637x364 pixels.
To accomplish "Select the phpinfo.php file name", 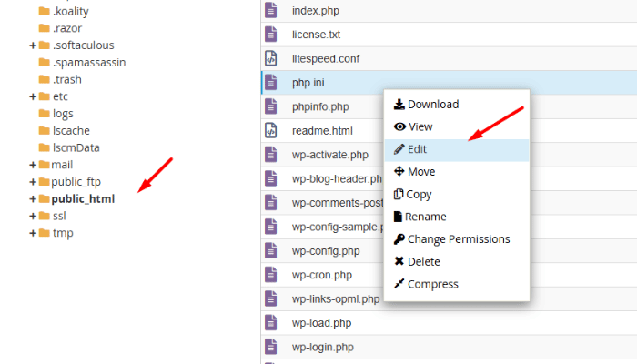I will [320, 106].
